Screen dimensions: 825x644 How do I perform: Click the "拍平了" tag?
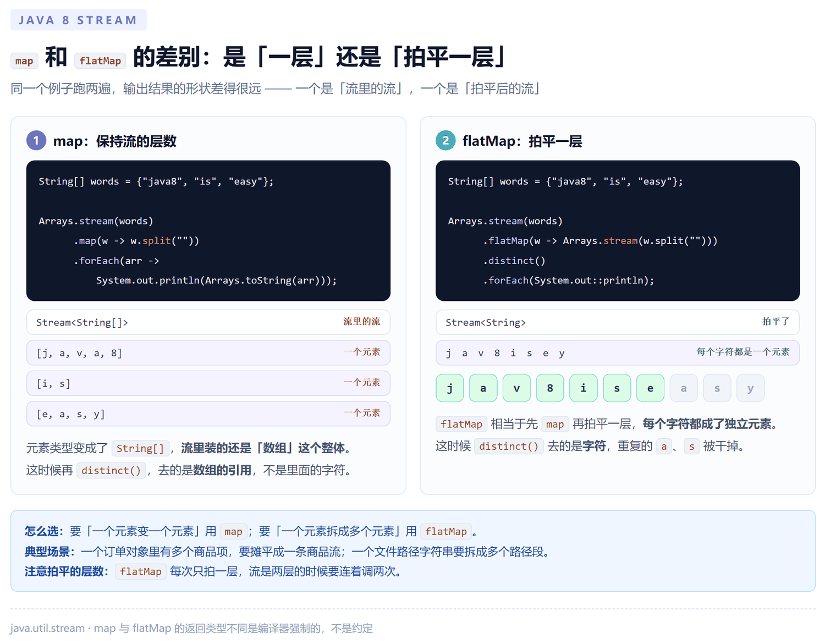pyautogui.click(x=776, y=322)
